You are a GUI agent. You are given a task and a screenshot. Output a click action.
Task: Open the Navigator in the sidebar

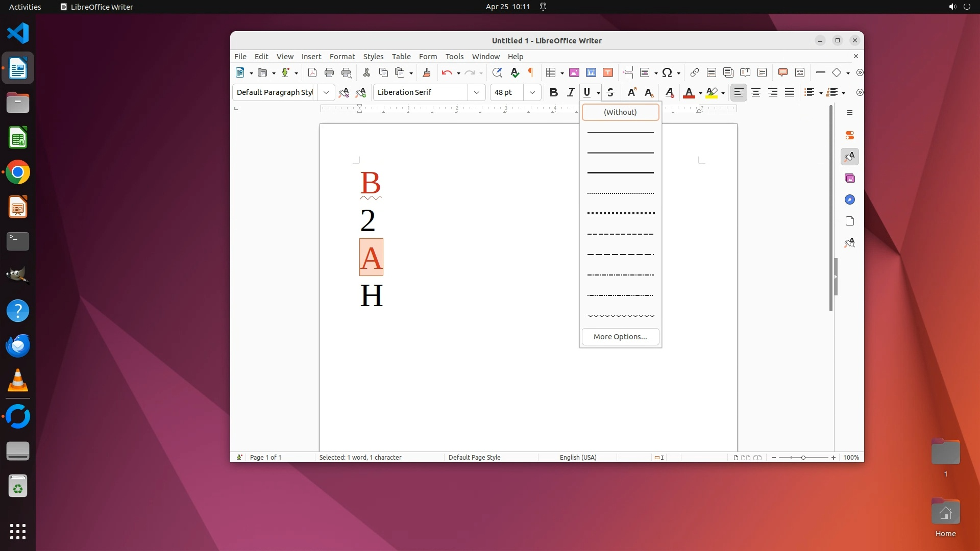(x=849, y=199)
